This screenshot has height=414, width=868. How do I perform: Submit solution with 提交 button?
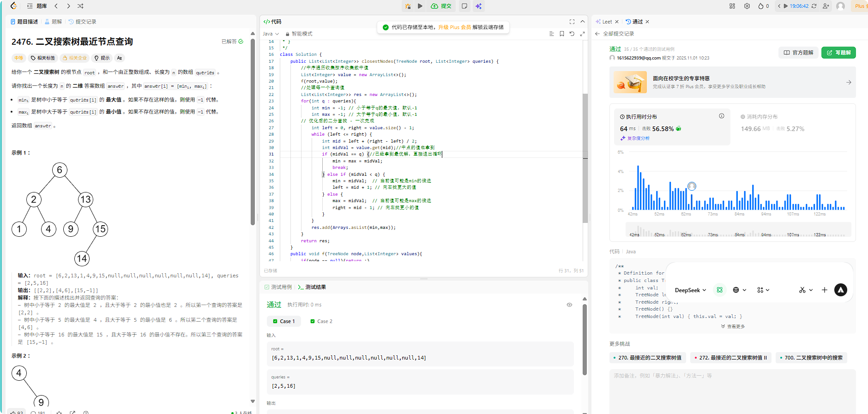pyautogui.click(x=441, y=6)
